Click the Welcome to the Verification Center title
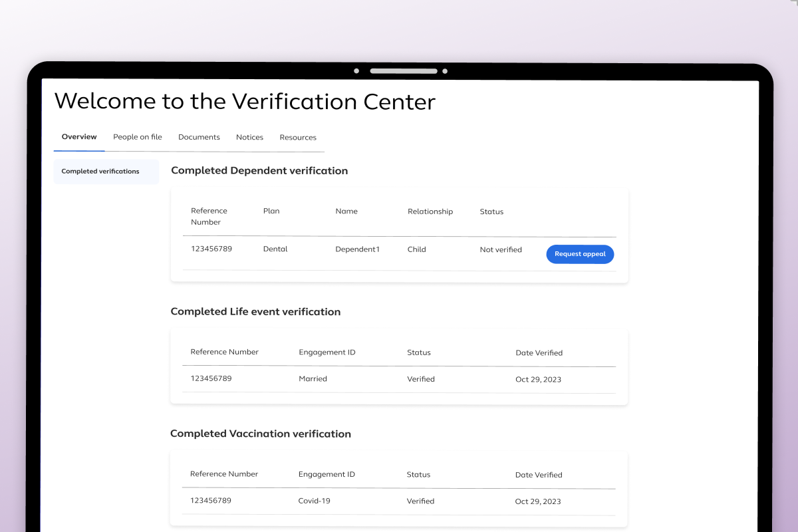 click(x=245, y=102)
